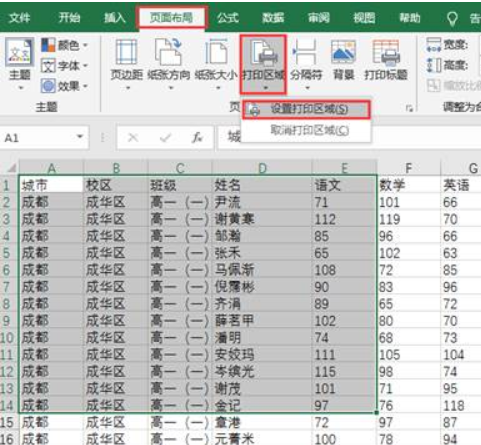The height and width of the screenshot is (445, 481).
Task: Expand the Name Box dropdown arrow
Action: click(x=80, y=137)
